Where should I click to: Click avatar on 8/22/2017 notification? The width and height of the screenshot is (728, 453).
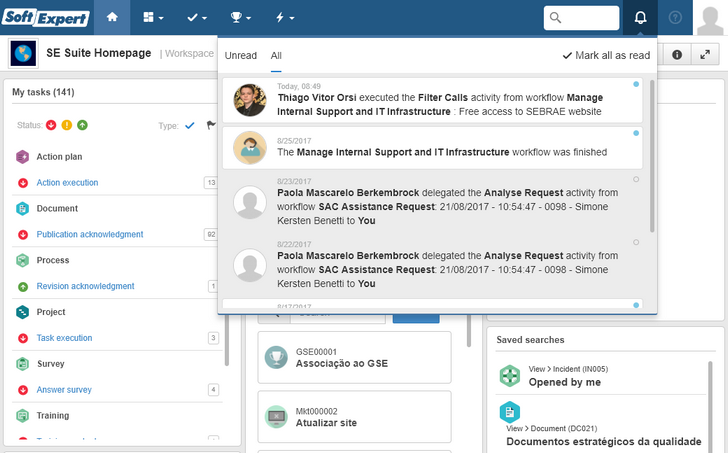250,265
